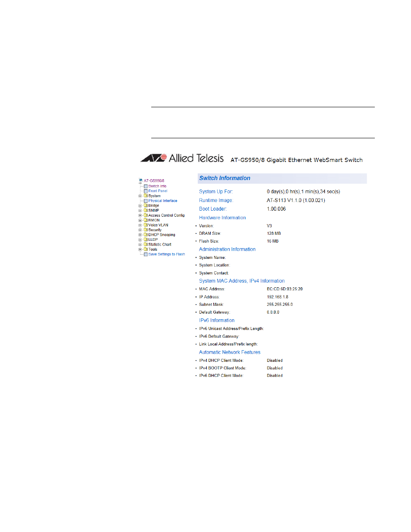Click the SNMP folder icon
Image resolution: width=411 pixels, height=532 pixels.
coord(146,210)
